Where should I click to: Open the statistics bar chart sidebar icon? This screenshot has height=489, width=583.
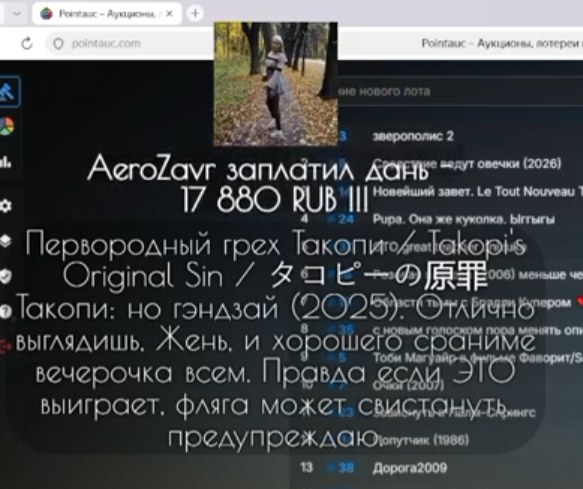(6, 162)
